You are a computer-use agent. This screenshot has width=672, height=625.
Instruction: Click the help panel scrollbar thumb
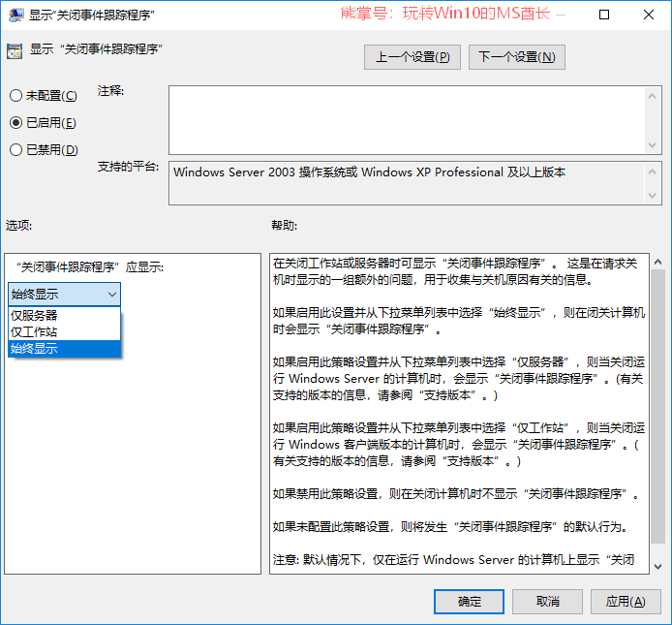(657, 407)
